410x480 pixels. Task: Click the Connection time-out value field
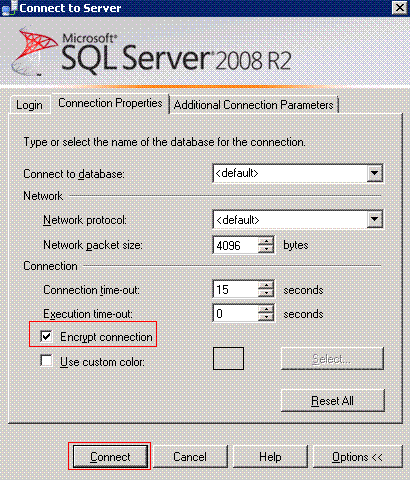(236, 289)
